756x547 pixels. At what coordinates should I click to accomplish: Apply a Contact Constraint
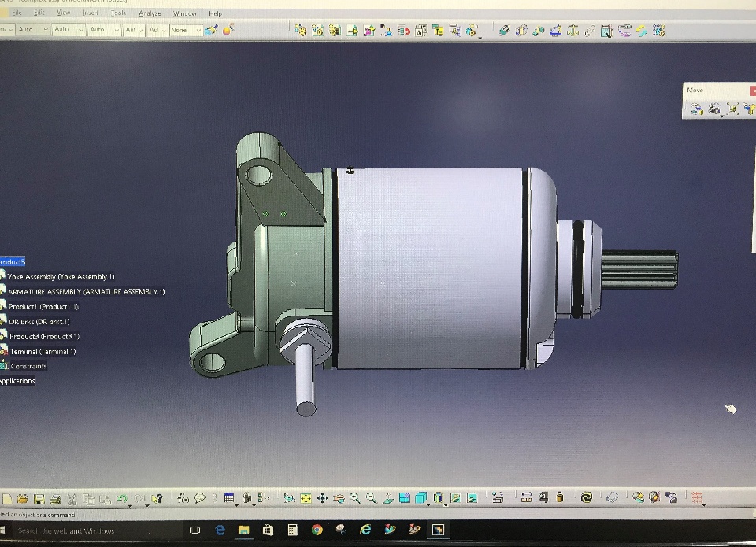(x=521, y=31)
